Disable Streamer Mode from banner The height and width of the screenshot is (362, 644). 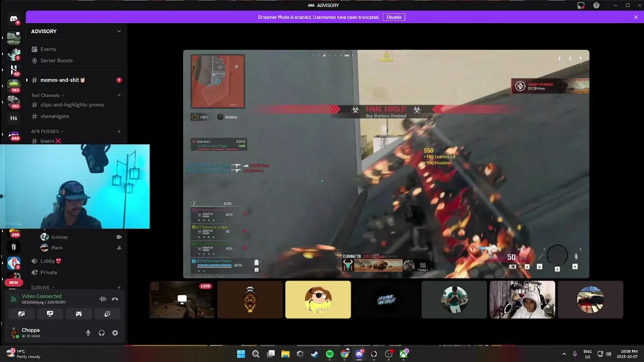coord(394,17)
